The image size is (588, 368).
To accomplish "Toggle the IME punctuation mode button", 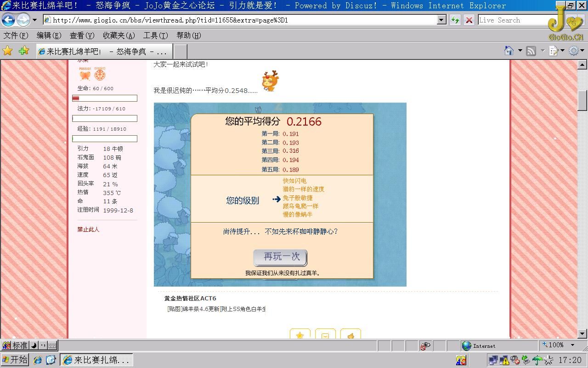I will [43, 345].
